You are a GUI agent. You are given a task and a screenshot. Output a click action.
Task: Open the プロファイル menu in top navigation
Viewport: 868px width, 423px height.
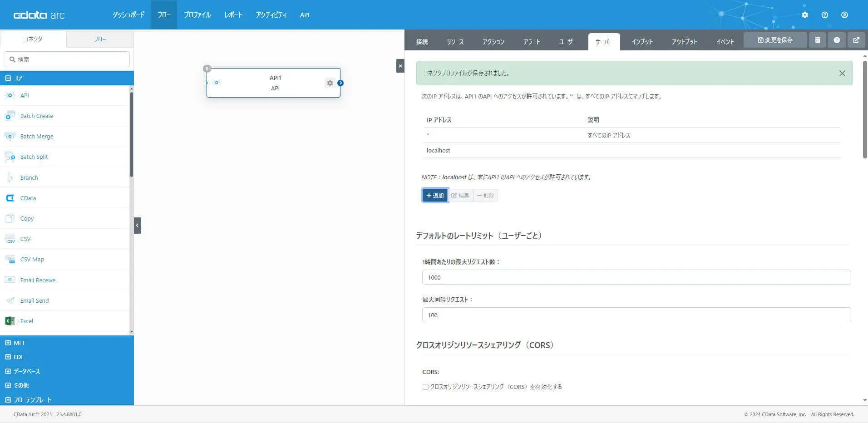tap(197, 15)
